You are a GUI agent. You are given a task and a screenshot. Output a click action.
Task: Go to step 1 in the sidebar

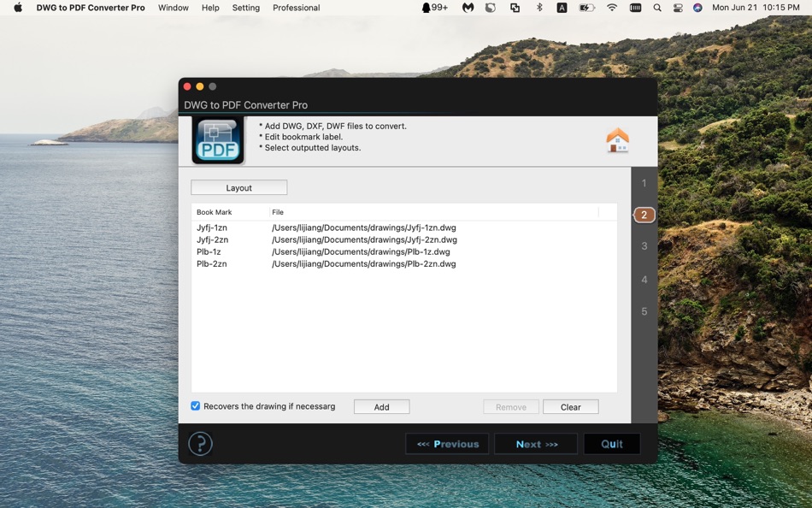644,183
